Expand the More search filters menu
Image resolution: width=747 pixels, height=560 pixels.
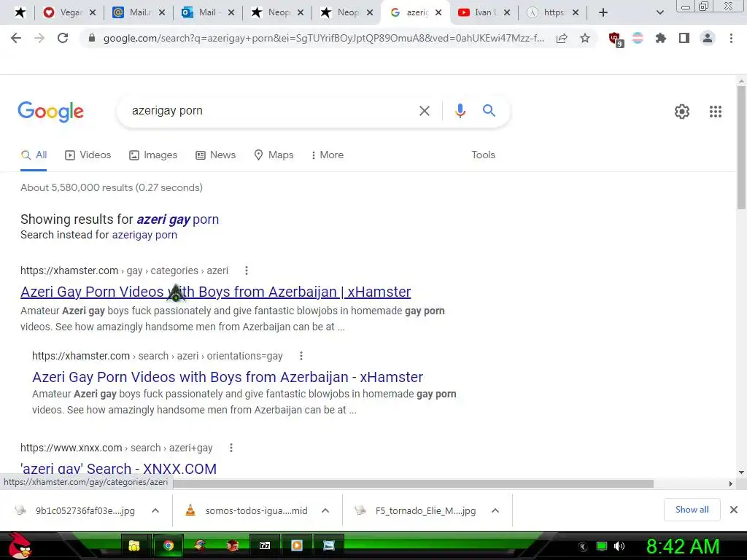(x=327, y=155)
